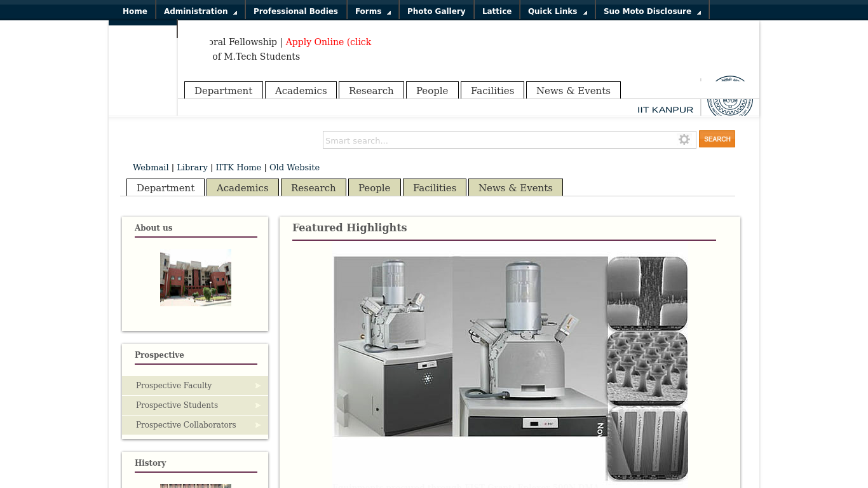Image resolution: width=868 pixels, height=488 pixels.
Task: Click the Apply Online link
Action: coord(328,42)
